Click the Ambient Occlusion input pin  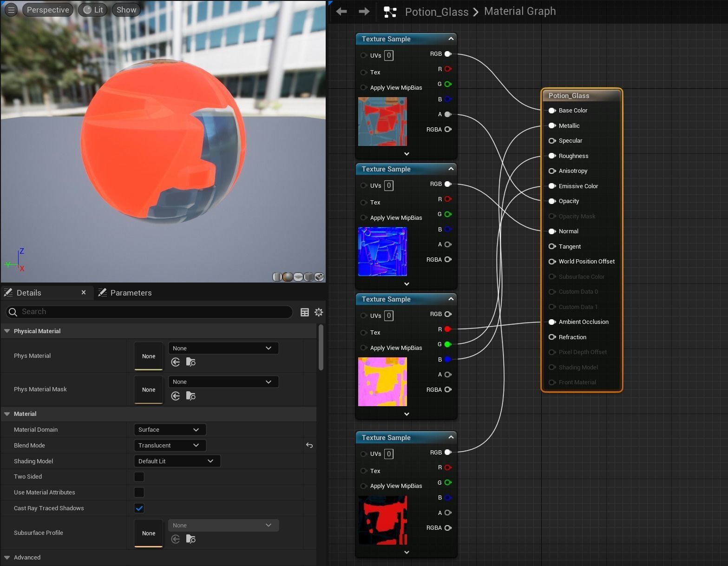pyautogui.click(x=552, y=322)
